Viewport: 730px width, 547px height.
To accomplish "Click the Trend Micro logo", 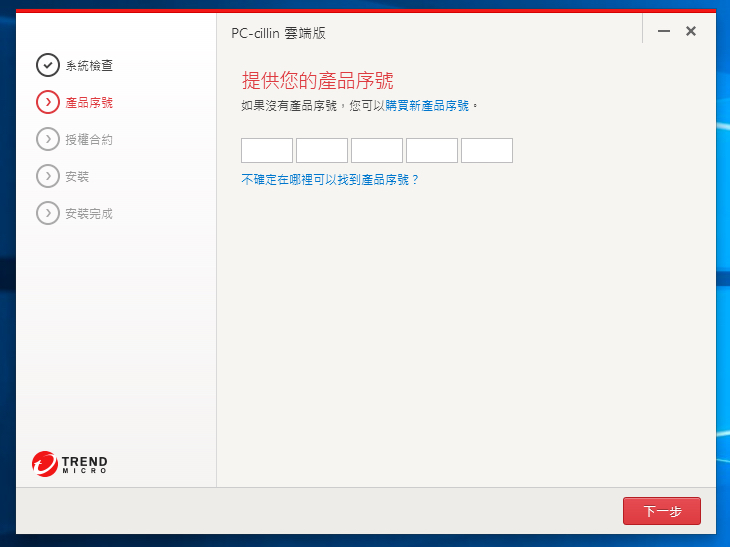I will 70,464.
